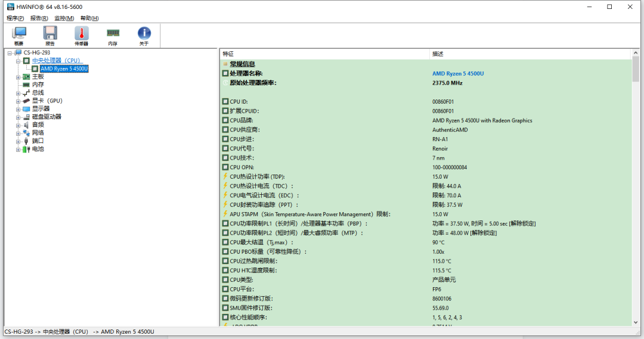Open the Memory (内存) toolbar icon

click(113, 36)
